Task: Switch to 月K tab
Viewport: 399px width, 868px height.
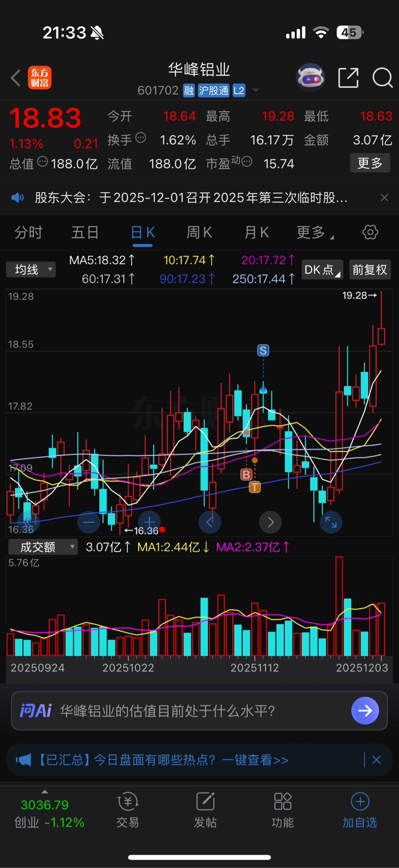Action: coord(257,232)
